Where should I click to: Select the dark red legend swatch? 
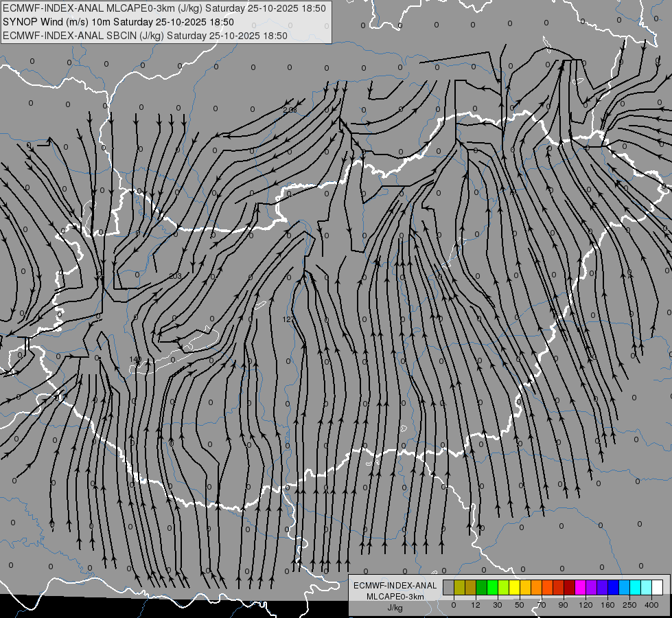569,587
